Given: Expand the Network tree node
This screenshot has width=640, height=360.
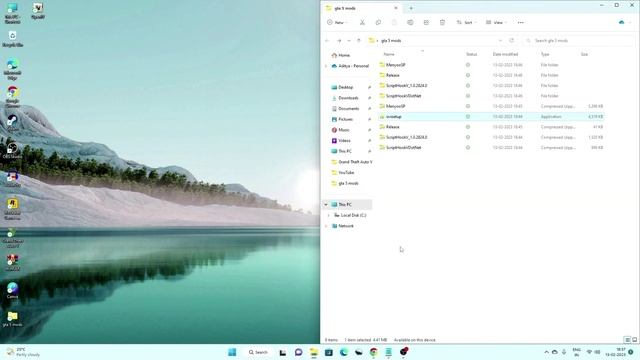Looking at the screenshot, I should 326,226.
